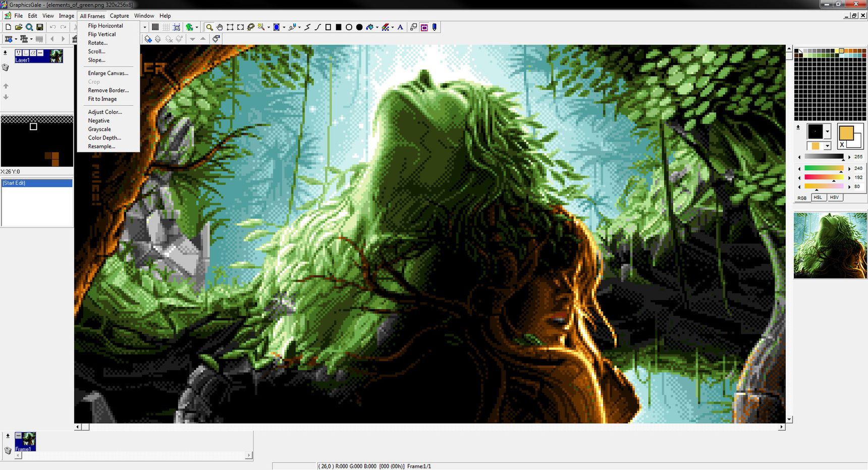
Task: Click the add layer icon in second toolbar
Action: pos(148,39)
